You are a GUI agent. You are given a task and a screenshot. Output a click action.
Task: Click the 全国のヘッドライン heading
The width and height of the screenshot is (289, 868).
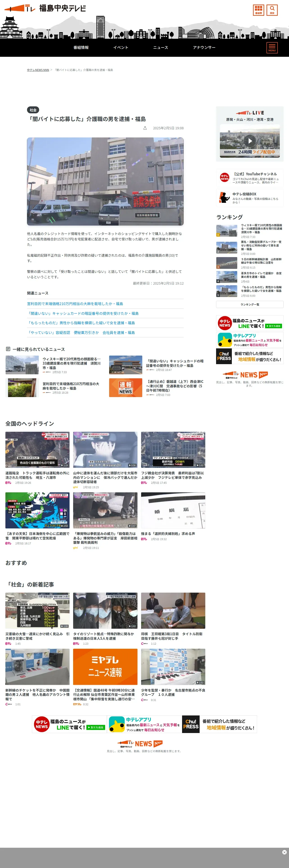30,424
